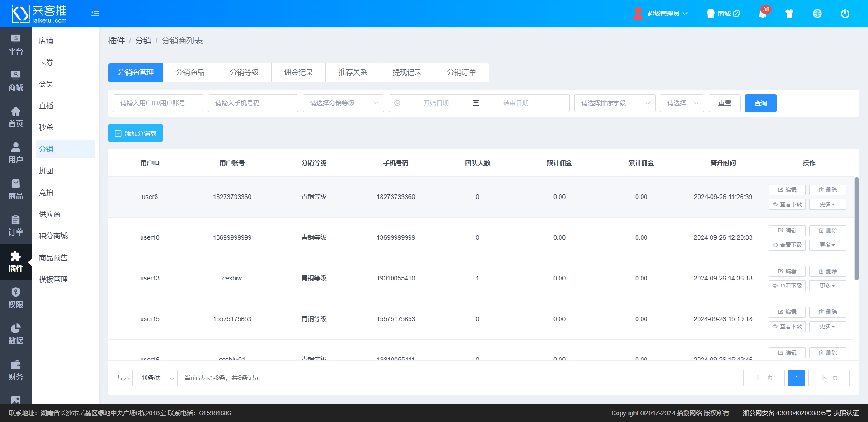Image resolution: width=868 pixels, height=422 pixels.
Task: View subordinates (查看下级) for user8
Action: pyautogui.click(x=787, y=204)
